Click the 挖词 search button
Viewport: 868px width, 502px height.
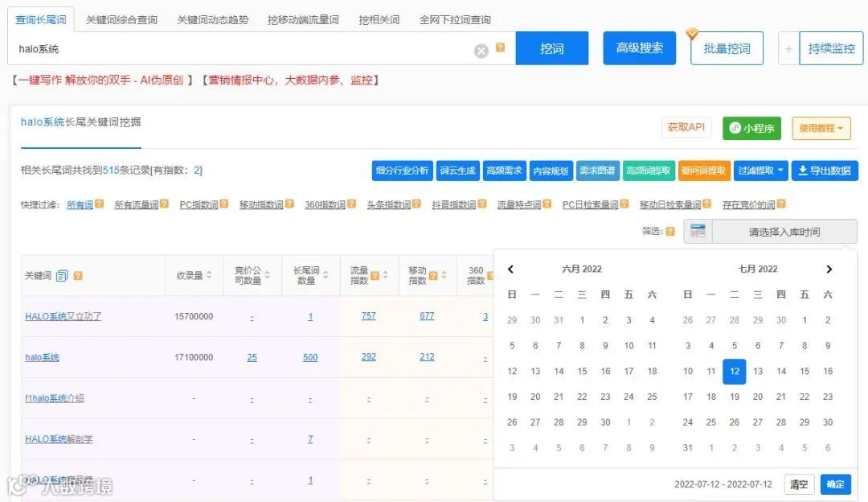click(552, 48)
